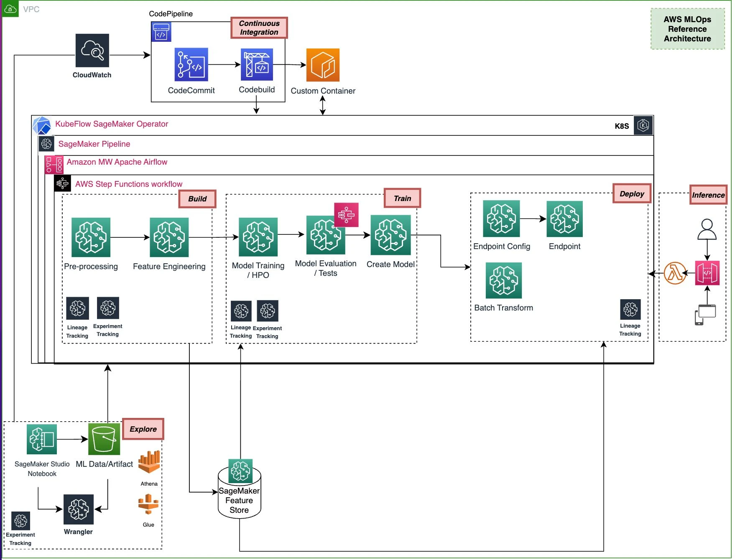Click the CodePipeline title text
The height and width of the screenshot is (560, 735).
pyautogui.click(x=171, y=14)
